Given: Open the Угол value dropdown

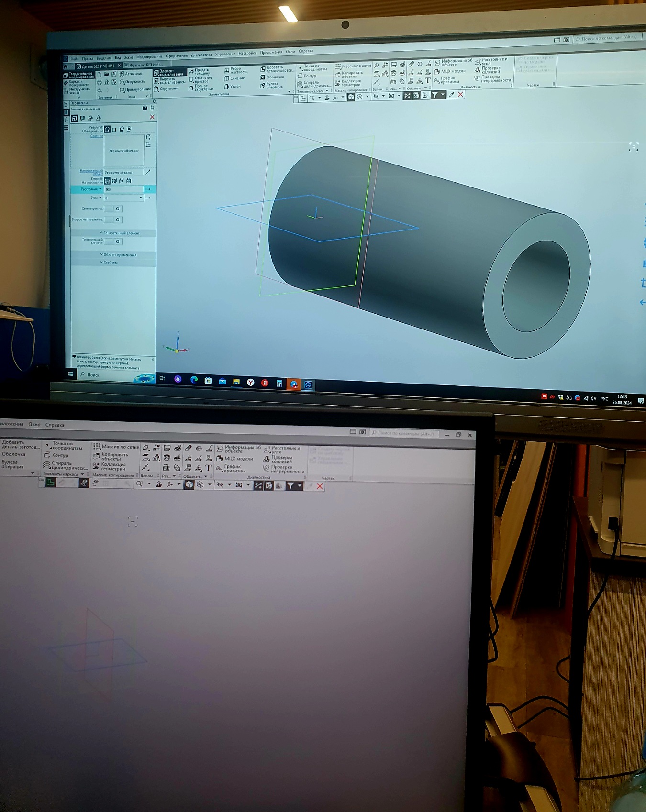Looking at the screenshot, I should point(141,198).
